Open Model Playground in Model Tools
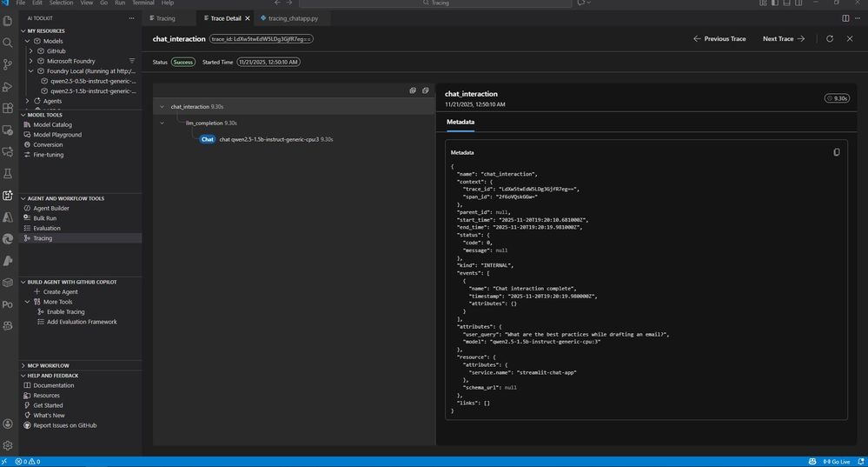Image resolution: width=868 pixels, height=467 pixels. point(57,135)
